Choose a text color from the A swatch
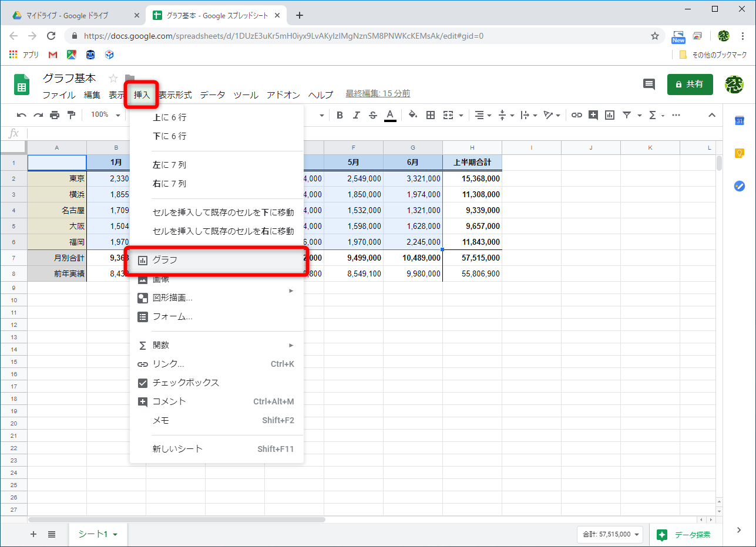Screen dimensions: 756x547 point(390,114)
